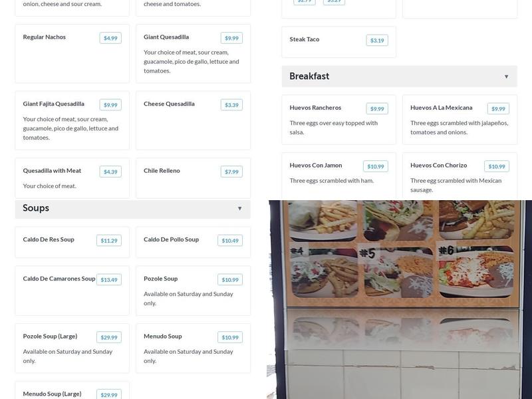Open the Caldo De Camarones Soup item

coord(59,279)
